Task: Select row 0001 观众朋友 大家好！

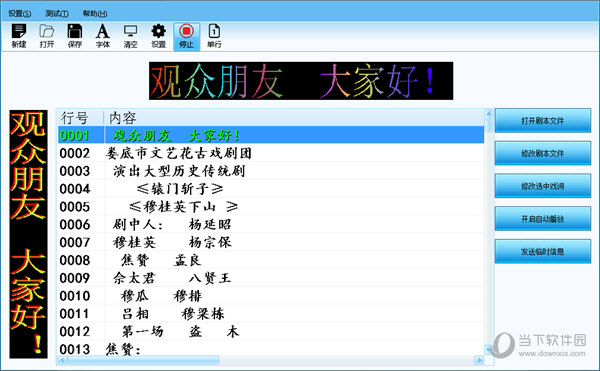Action: click(271, 135)
